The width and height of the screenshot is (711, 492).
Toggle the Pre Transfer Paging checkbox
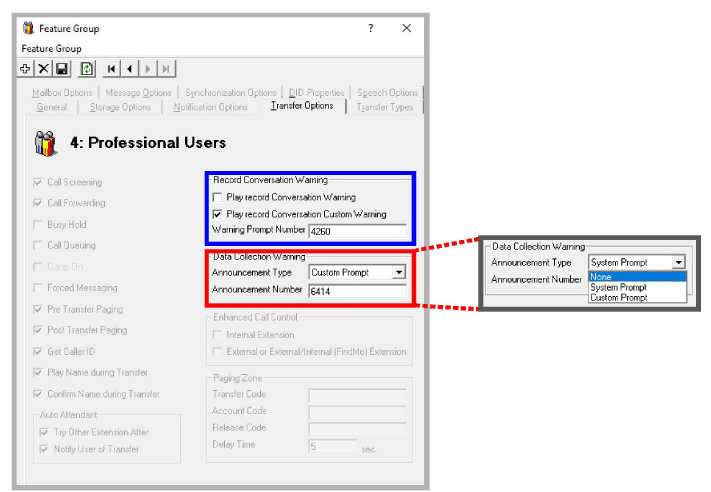(38, 309)
